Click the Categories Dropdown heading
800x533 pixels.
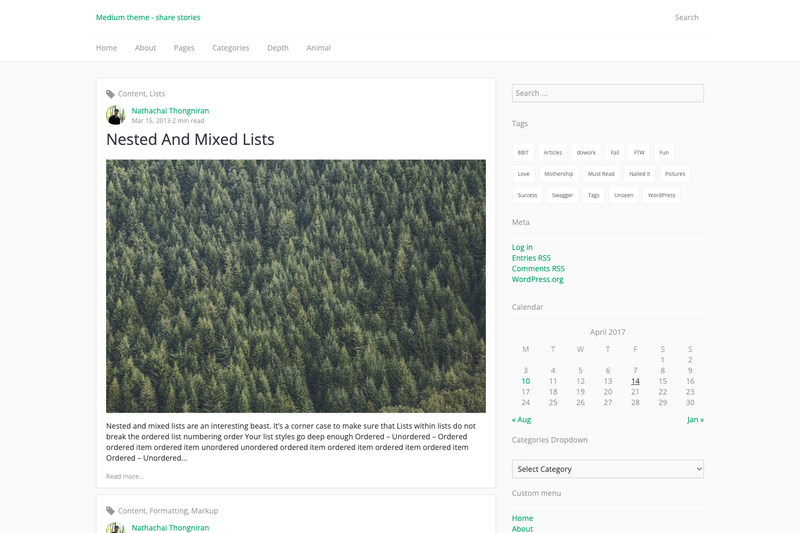point(549,440)
